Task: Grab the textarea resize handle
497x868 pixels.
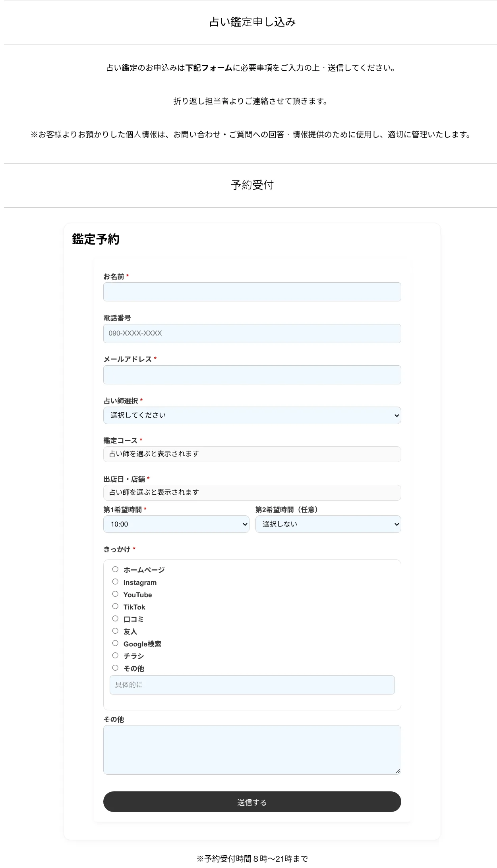Action: pyautogui.click(x=398, y=771)
